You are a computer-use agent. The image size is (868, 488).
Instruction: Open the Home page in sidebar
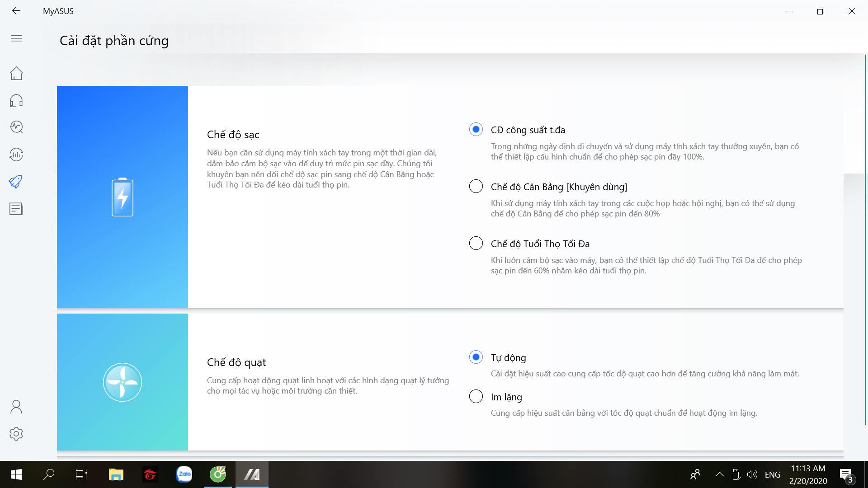[x=16, y=73]
